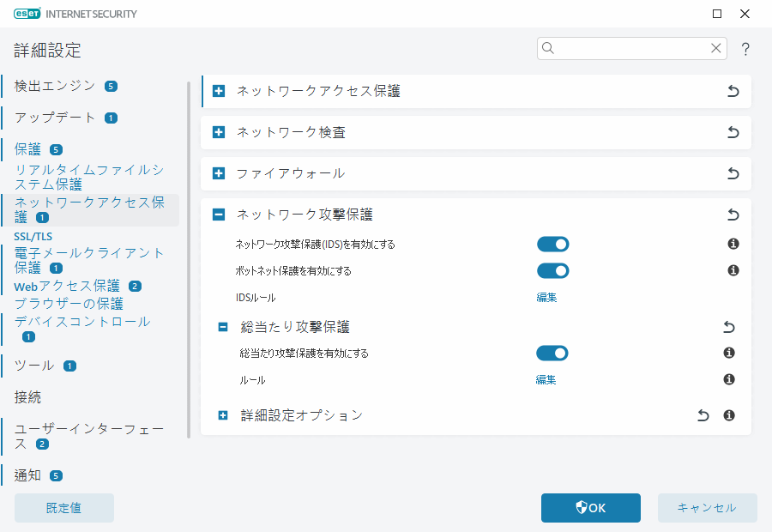
Task: Click the help question mark icon
Action: [745, 50]
